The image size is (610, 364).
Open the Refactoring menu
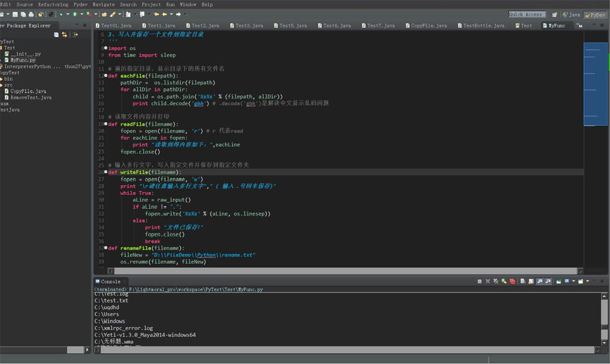click(53, 4)
